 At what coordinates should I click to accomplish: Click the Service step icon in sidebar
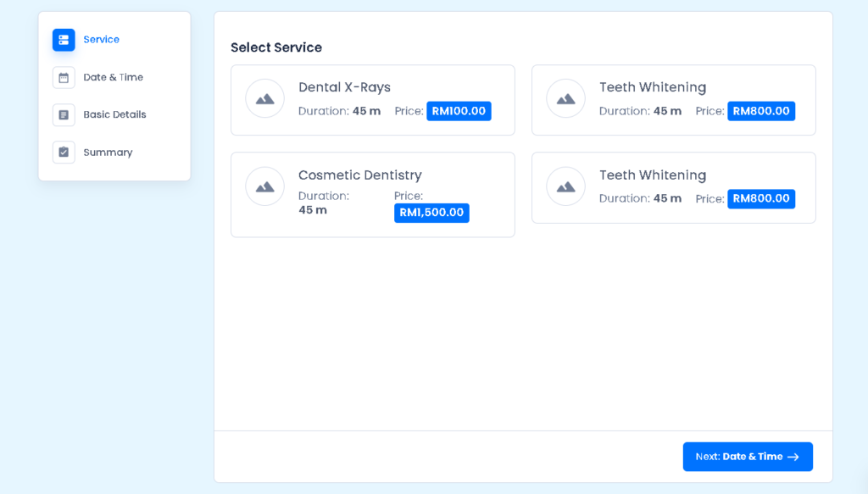64,40
